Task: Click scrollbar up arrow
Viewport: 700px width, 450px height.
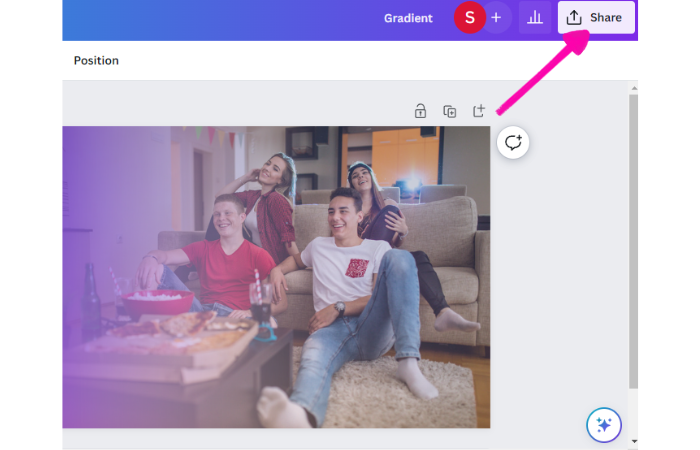Action: click(634, 88)
